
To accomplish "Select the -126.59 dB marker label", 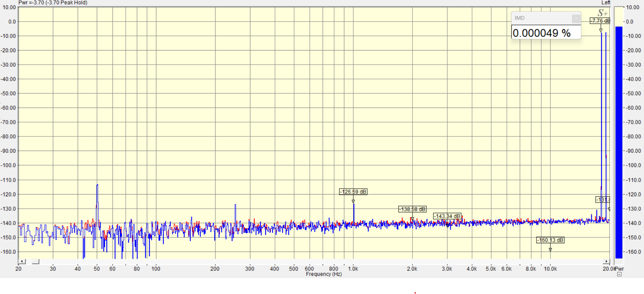I will pyautogui.click(x=353, y=192).
